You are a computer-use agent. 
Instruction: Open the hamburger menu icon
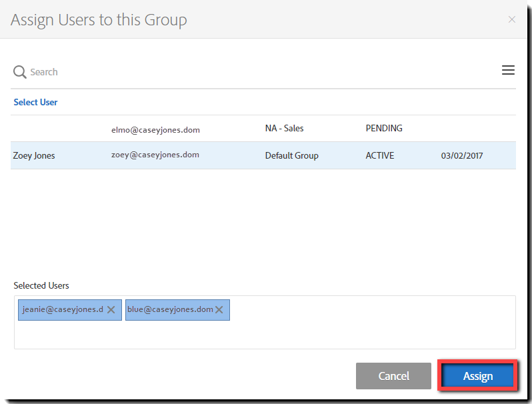click(x=508, y=71)
